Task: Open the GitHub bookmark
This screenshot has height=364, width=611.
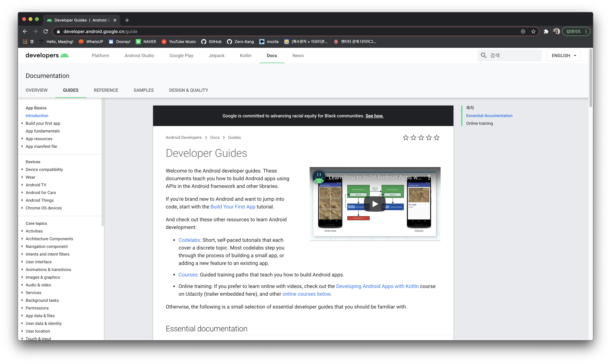Action: coord(211,42)
